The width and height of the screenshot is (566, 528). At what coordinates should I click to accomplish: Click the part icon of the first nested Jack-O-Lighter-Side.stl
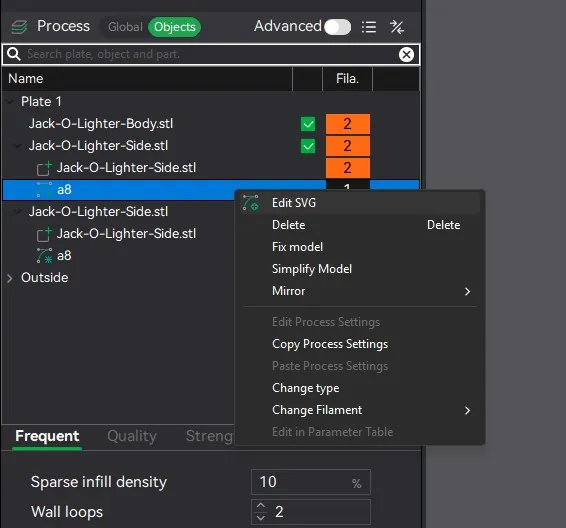(44, 168)
